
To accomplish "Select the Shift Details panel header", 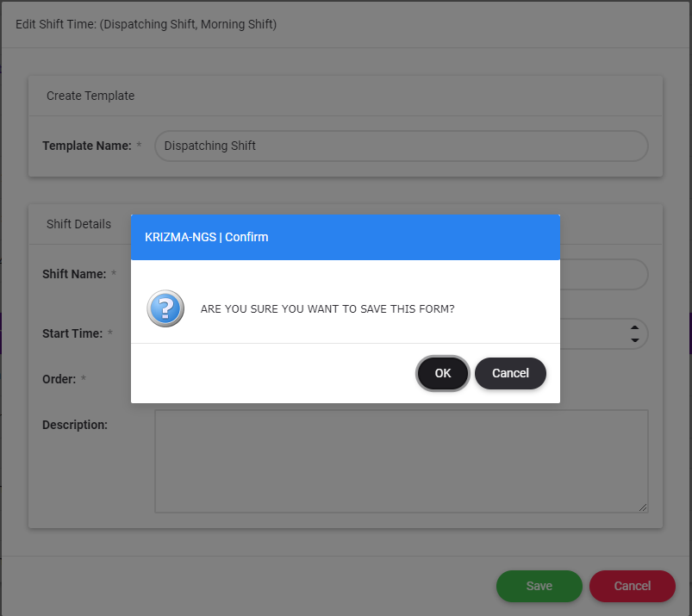I will [78, 224].
